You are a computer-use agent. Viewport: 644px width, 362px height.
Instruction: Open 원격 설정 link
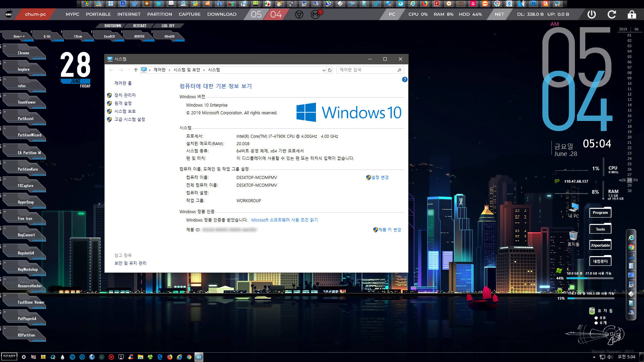(123, 103)
